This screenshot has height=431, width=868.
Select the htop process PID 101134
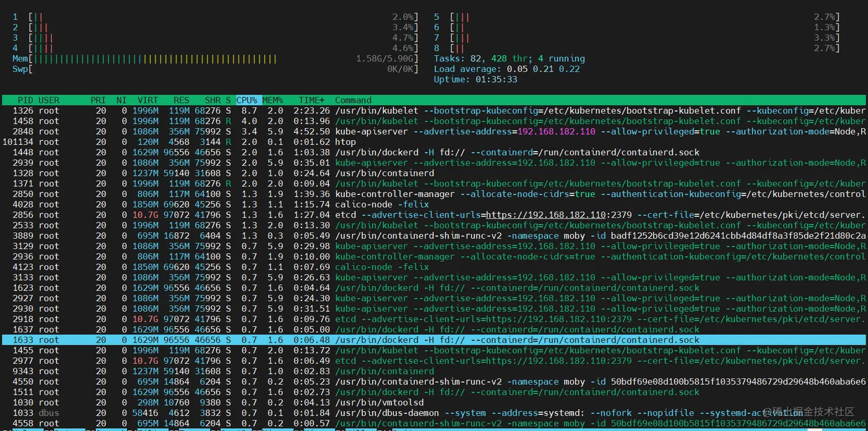pos(434,141)
